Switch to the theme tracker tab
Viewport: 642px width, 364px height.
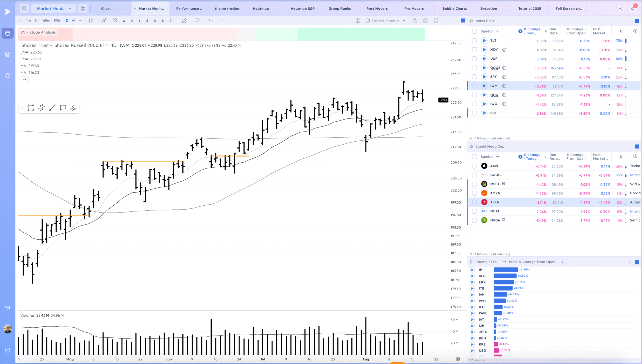coord(227,9)
